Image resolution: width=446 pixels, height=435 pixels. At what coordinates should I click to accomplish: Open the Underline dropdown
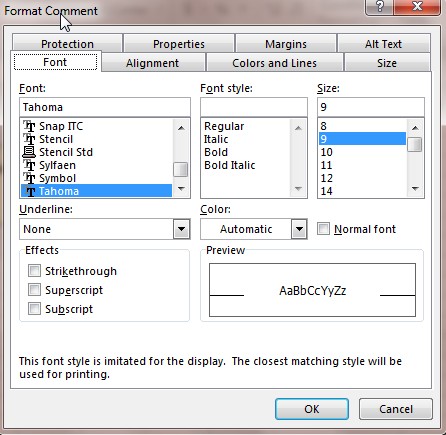181,229
